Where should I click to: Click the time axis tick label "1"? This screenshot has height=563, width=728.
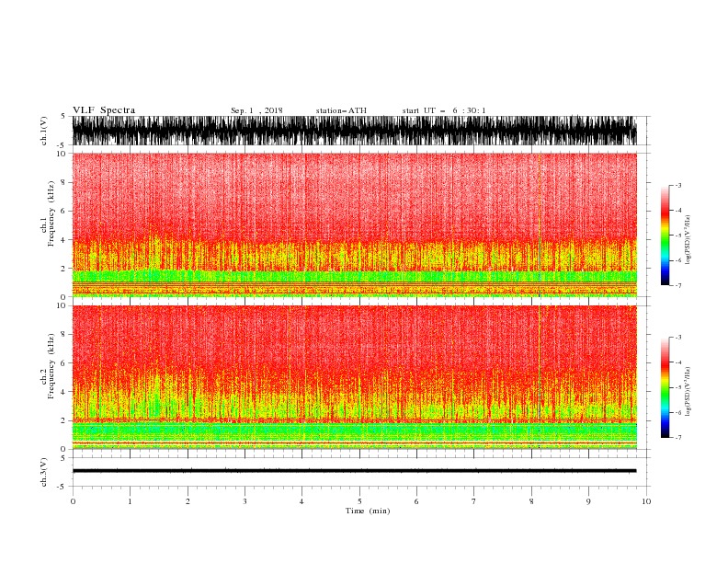pos(130,501)
